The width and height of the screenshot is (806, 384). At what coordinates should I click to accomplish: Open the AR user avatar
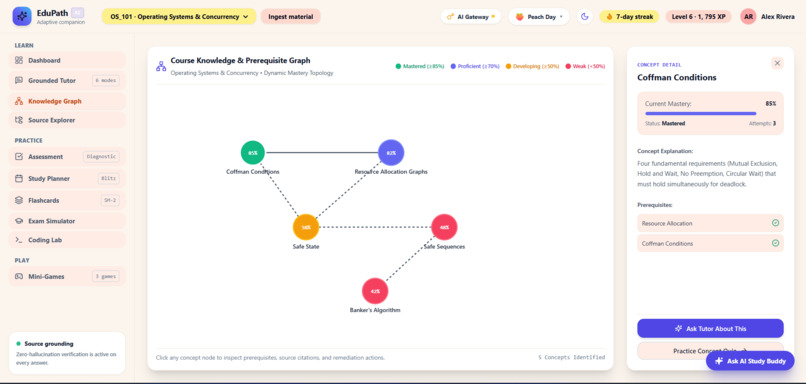pyautogui.click(x=748, y=16)
